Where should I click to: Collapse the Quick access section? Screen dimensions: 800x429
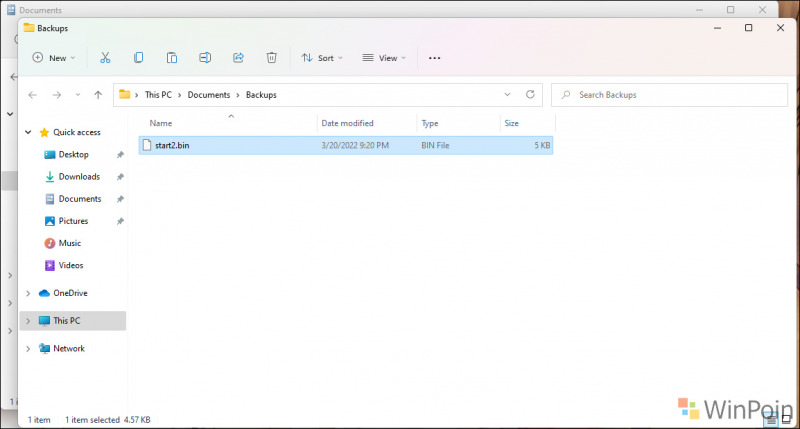click(28, 132)
